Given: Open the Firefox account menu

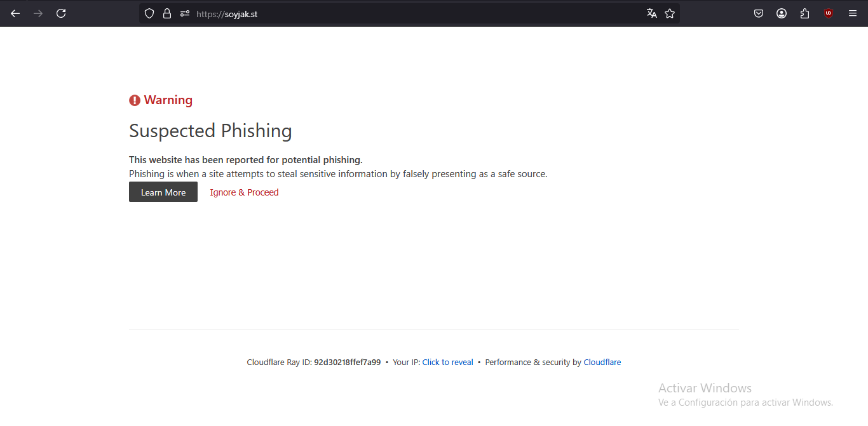Looking at the screenshot, I should pyautogui.click(x=782, y=13).
